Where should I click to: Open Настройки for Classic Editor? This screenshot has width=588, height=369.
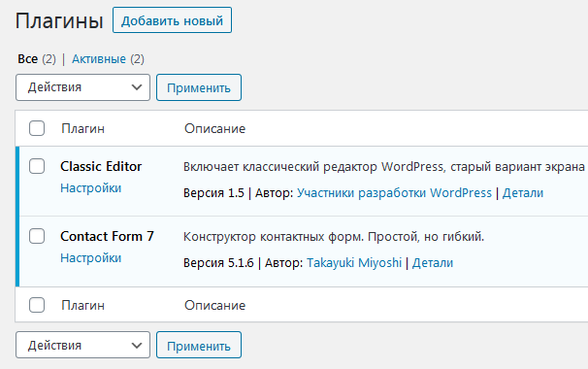tap(91, 188)
